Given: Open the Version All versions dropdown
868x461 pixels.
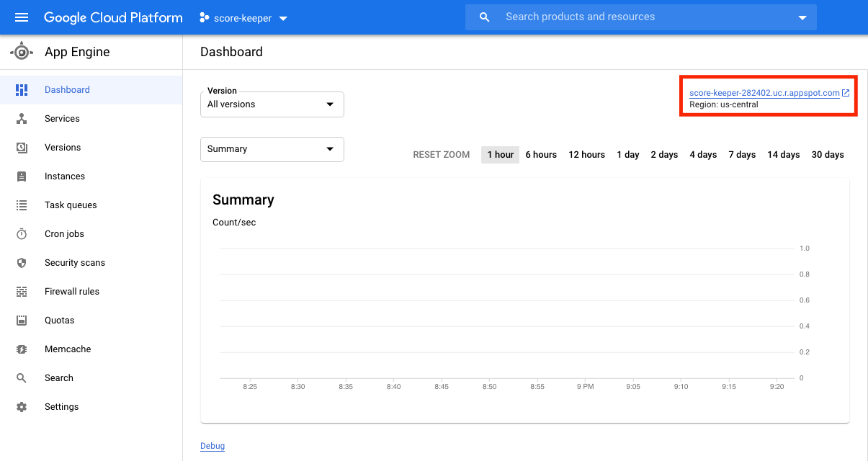Looking at the screenshot, I should pyautogui.click(x=272, y=104).
